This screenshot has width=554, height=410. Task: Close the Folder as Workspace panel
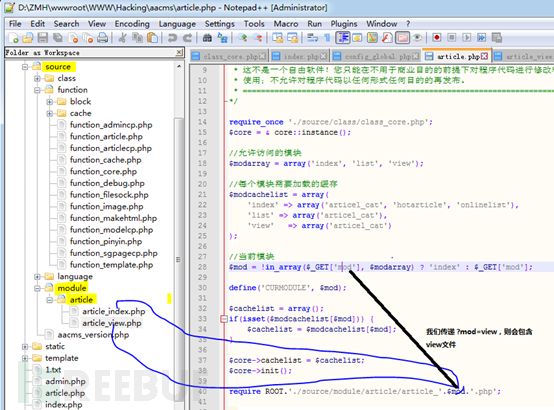click(179, 52)
